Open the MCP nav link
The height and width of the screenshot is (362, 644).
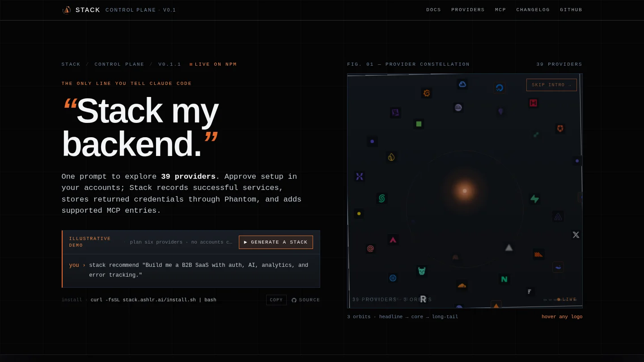[500, 10]
